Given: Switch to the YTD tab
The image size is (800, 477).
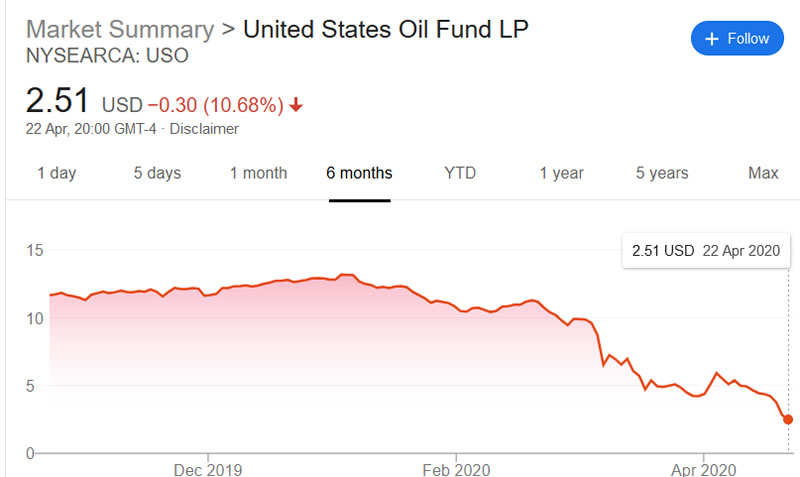Looking at the screenshot, I should (x=460, y=173).
